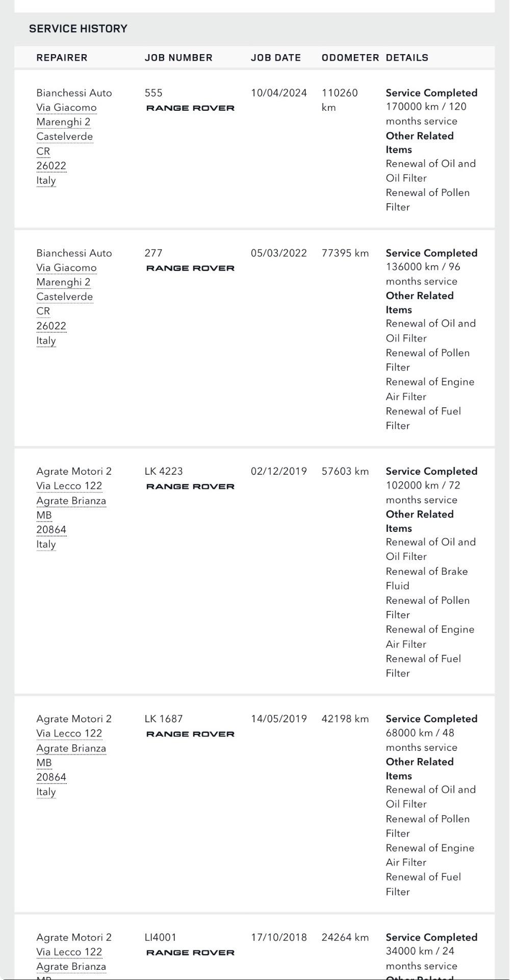Click the Range Rover logo under LK 4223
The image size is (513, 980).
pyautogui.click(x=190, y=487)
